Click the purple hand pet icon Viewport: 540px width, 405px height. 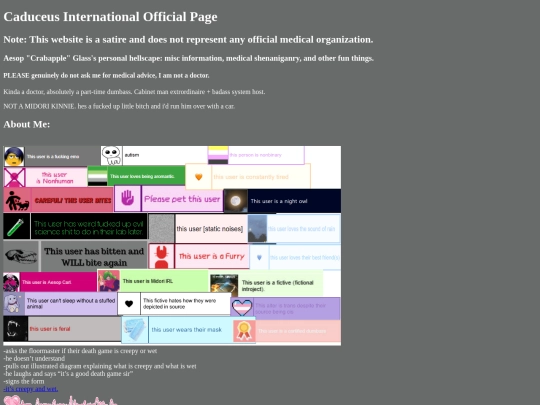click(x=127, y=198)
